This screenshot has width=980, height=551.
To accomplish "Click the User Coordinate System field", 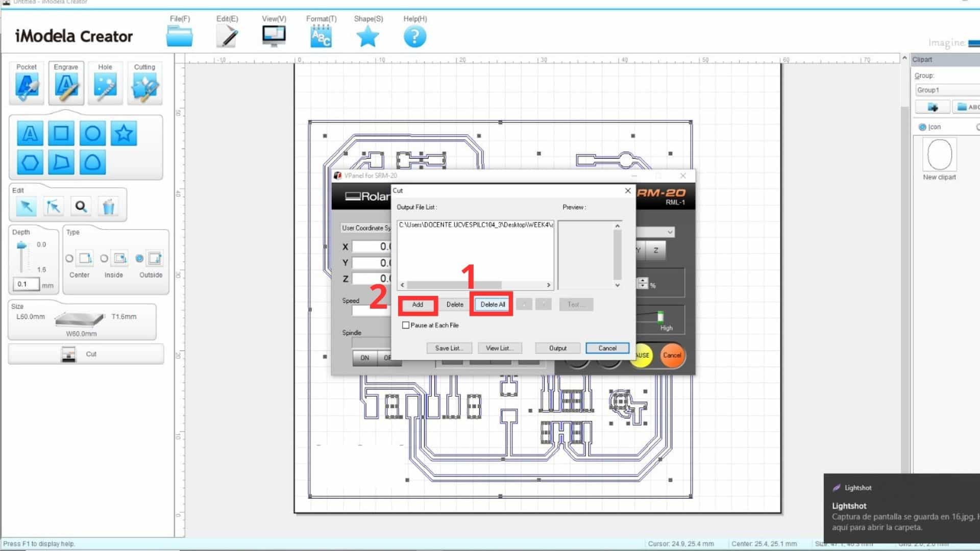I will pyautogui.click(x=366, y=228).
